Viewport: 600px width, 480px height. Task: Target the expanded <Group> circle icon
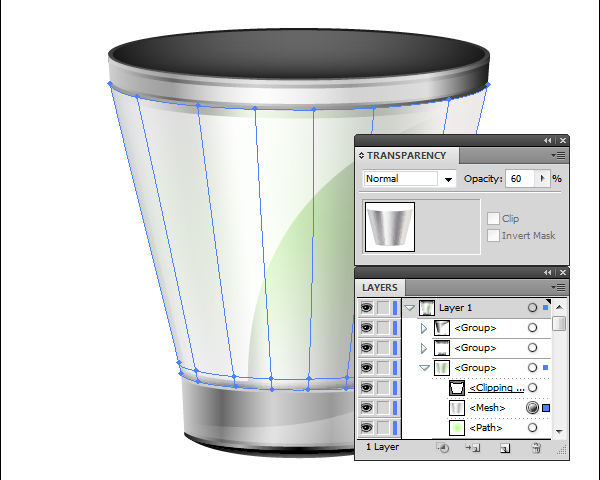coord(532,368)
